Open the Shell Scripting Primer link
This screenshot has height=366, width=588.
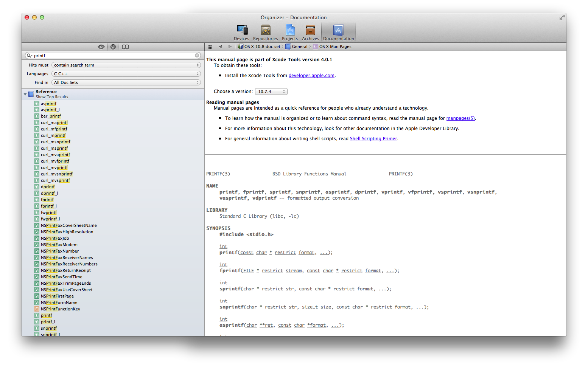(373, 139)
